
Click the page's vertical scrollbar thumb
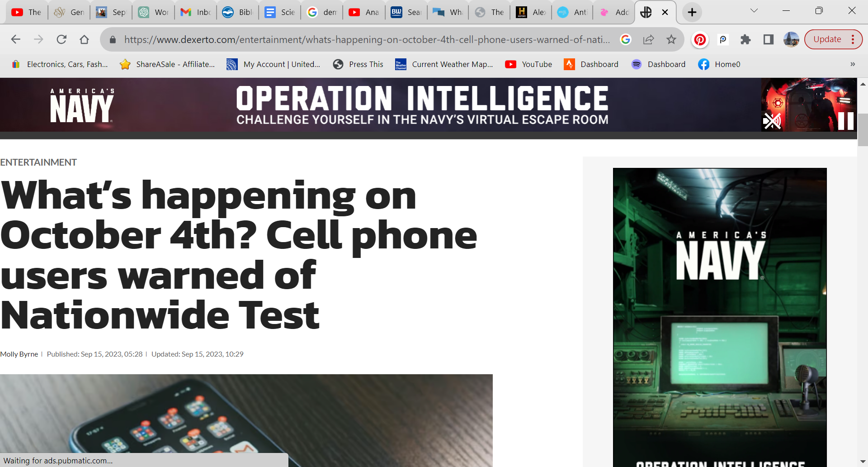point(863,129)
